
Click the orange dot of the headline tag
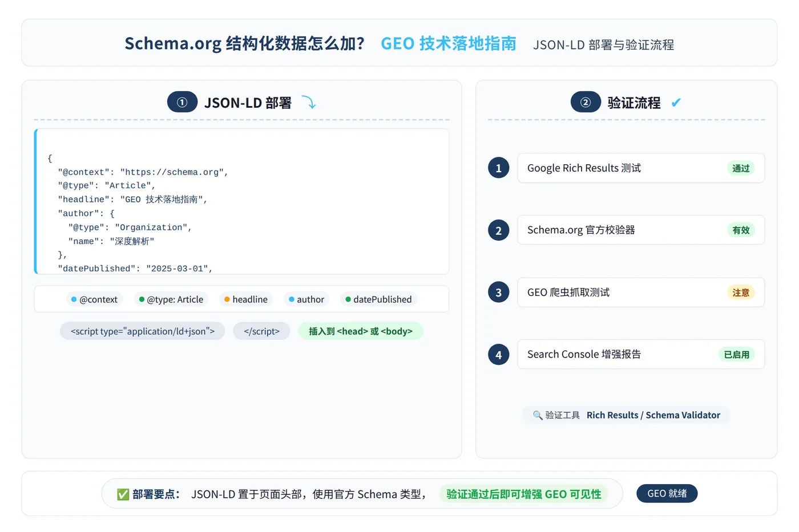227,299
